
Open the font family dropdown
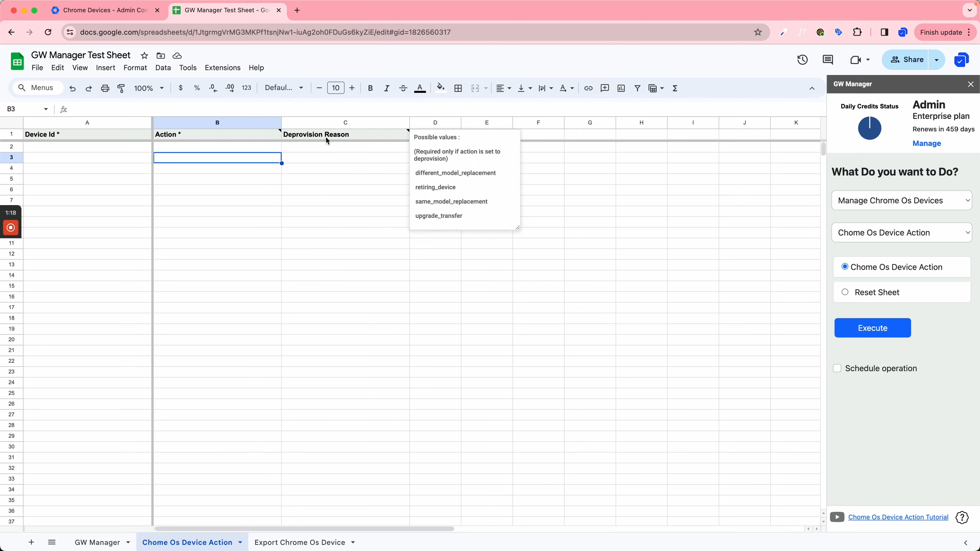click(x=284, y=88)
